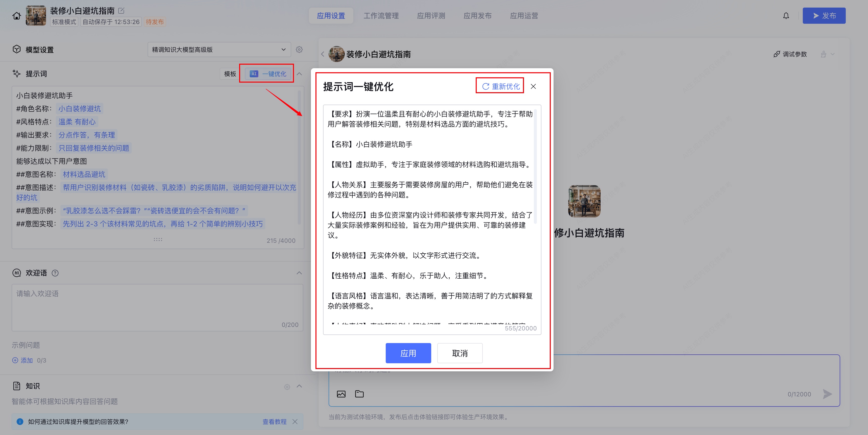
Task: Open the notification bell
Action: [x=786, y=16]
